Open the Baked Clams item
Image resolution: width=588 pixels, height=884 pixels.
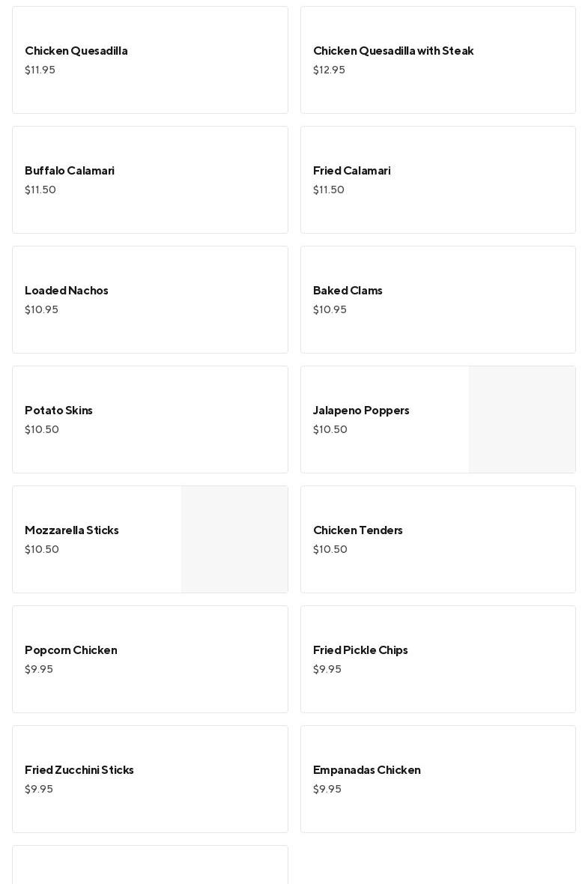point(437,300)
